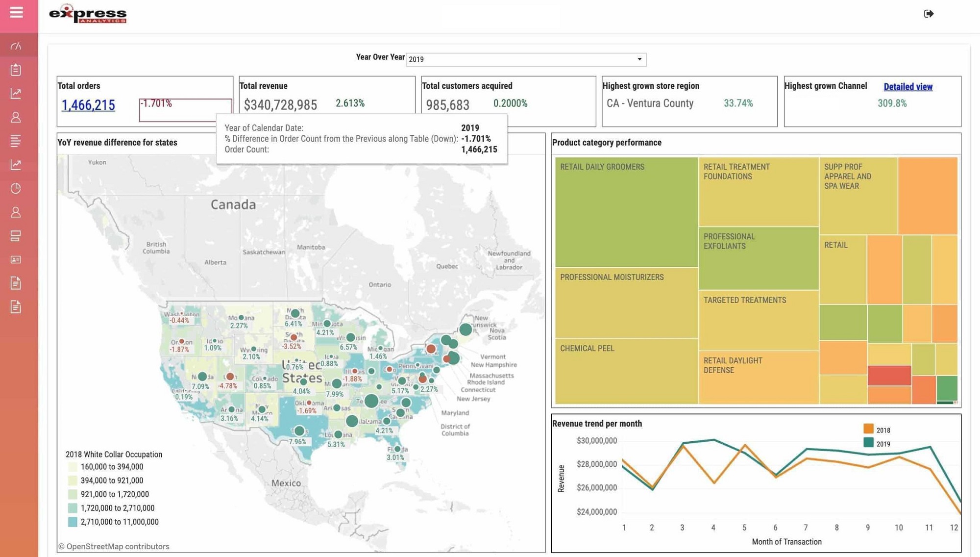Click the 160,000 to 394,000 legend swatch
Viewport: 980px width, 557px height.
click(73, 467)
